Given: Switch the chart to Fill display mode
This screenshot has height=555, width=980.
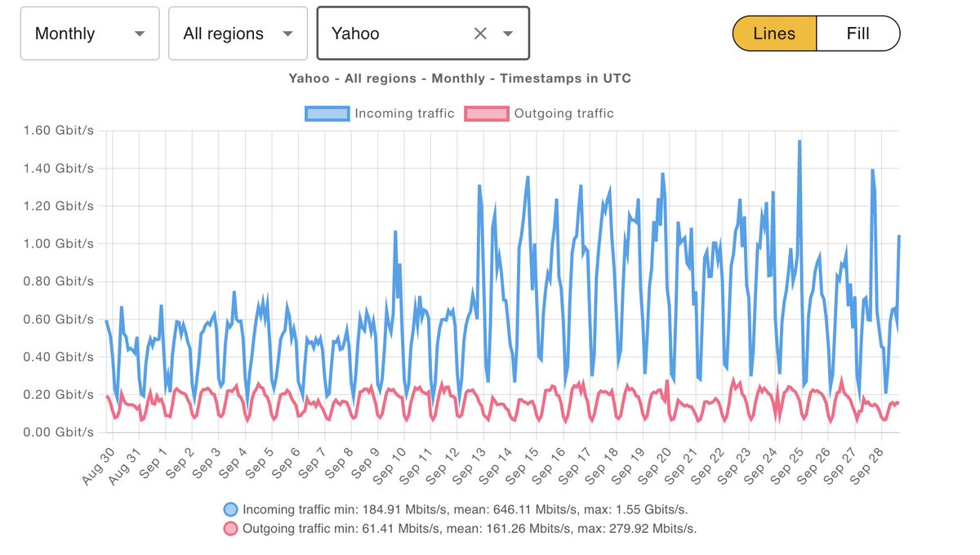Looking at the screenshot, I should [x=857, y=34].
